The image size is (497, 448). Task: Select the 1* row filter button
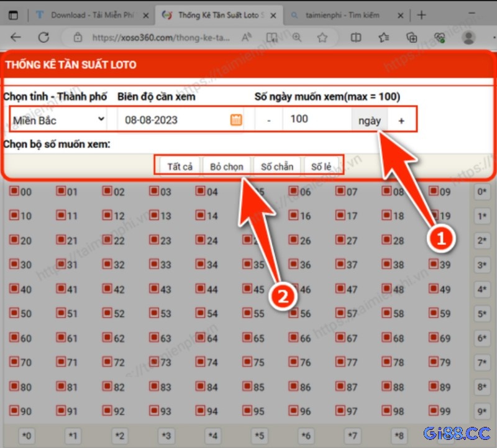[482, 216]
